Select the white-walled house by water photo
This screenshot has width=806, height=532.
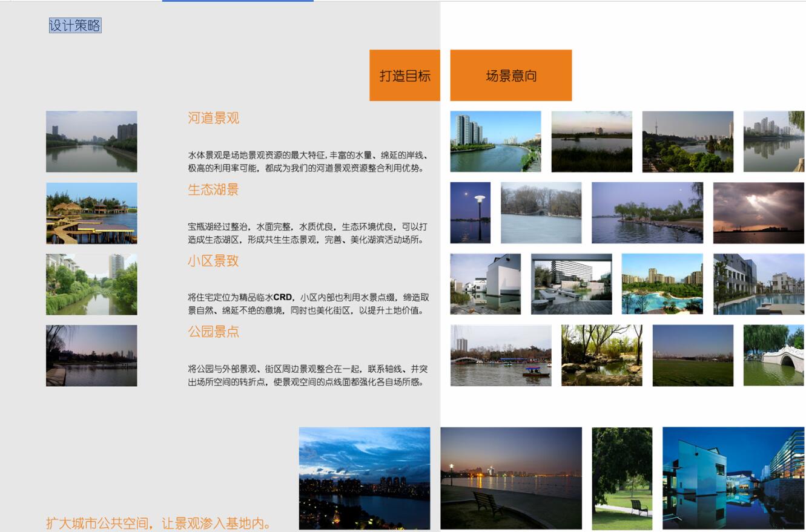486,284
